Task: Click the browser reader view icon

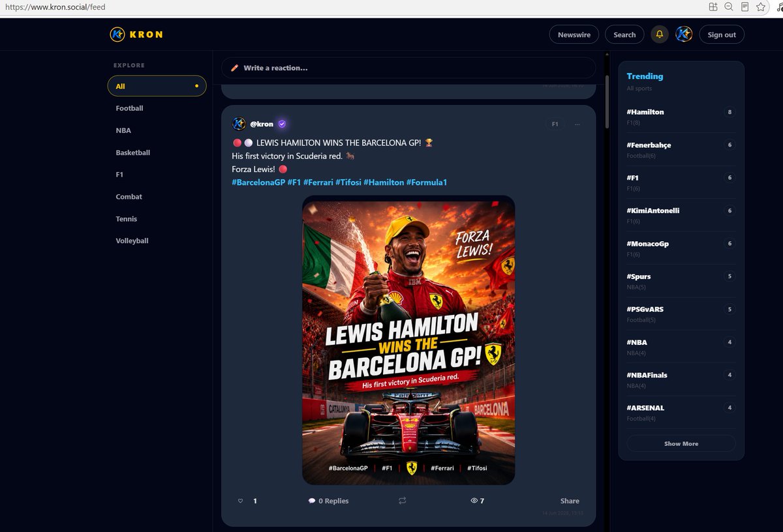Action: click(x=745, y=7)
